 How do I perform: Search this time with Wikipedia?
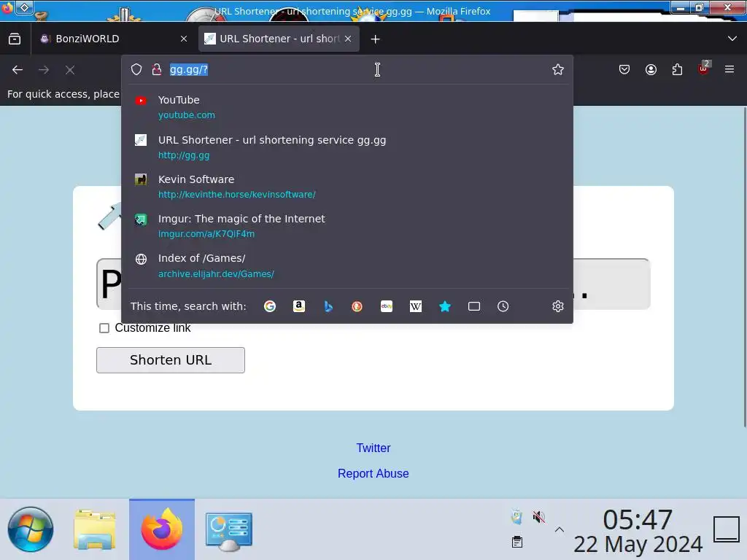pyautogui.click(x=415, y=306)
